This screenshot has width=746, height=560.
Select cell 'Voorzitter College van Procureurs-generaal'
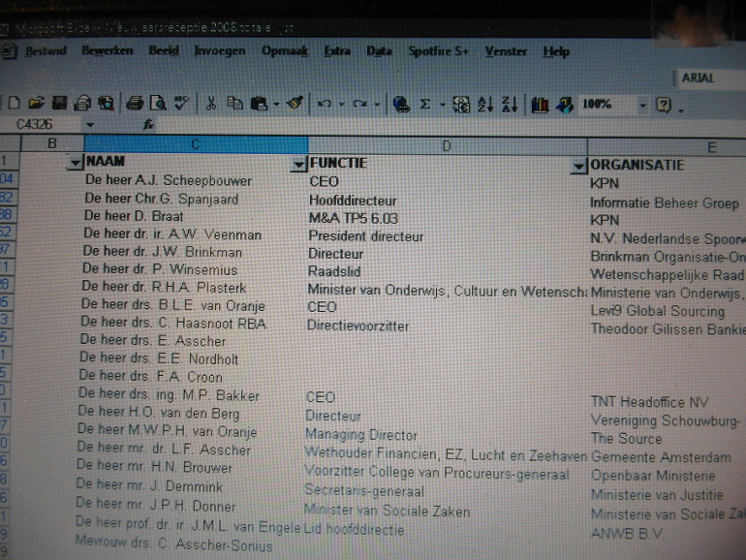point(446,474)
